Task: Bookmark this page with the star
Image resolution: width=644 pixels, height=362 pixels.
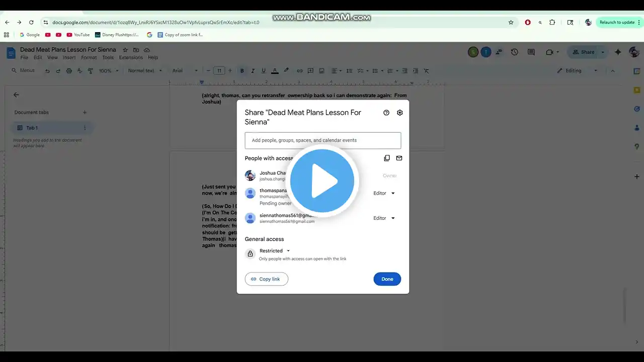Action: [x=511, y=23]
